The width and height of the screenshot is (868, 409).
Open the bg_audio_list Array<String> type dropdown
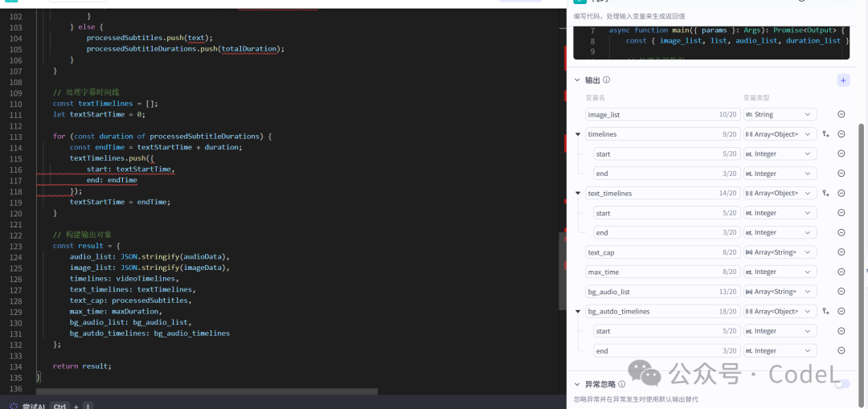tap(780, 292)
